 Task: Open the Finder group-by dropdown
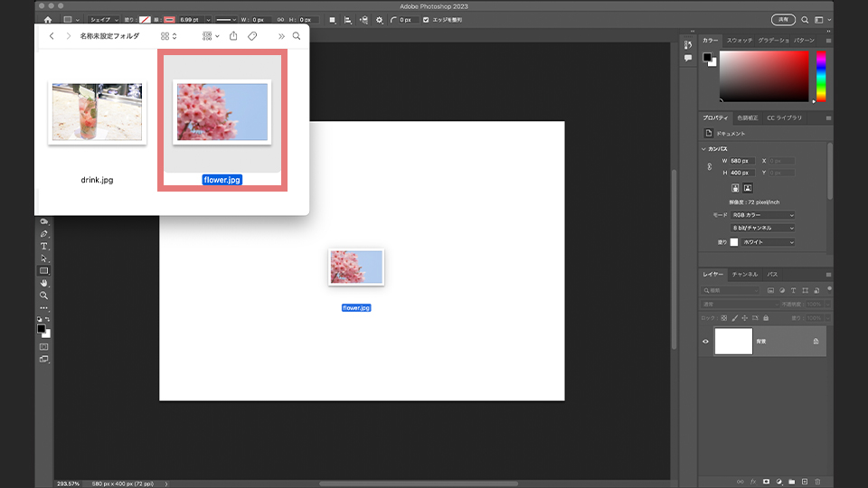211,36
